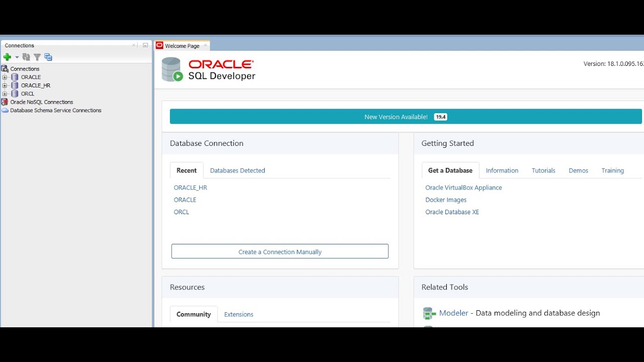The width and height of the screenshot is (644, 362).
Task: Expand the ORCL connection node
Action: pos(5,94)
